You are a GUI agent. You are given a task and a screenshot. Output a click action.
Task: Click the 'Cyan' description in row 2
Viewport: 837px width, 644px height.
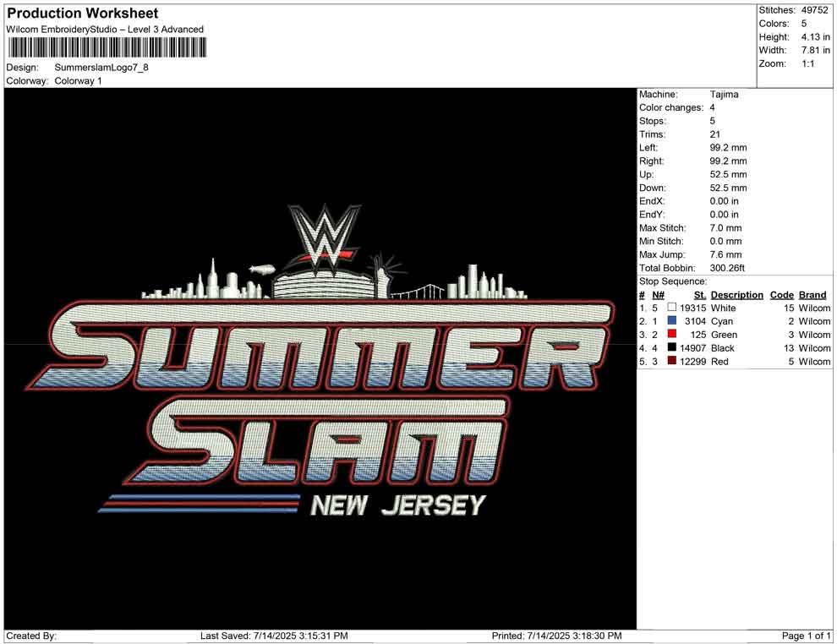[722, 321]
